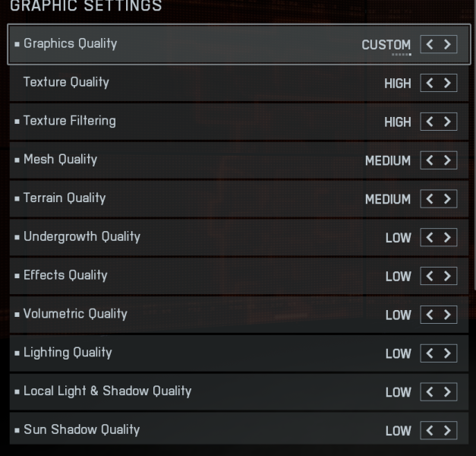476x456 pixels.
Task: Click left arrow for Graphics Quality
Action: (430, 45)
